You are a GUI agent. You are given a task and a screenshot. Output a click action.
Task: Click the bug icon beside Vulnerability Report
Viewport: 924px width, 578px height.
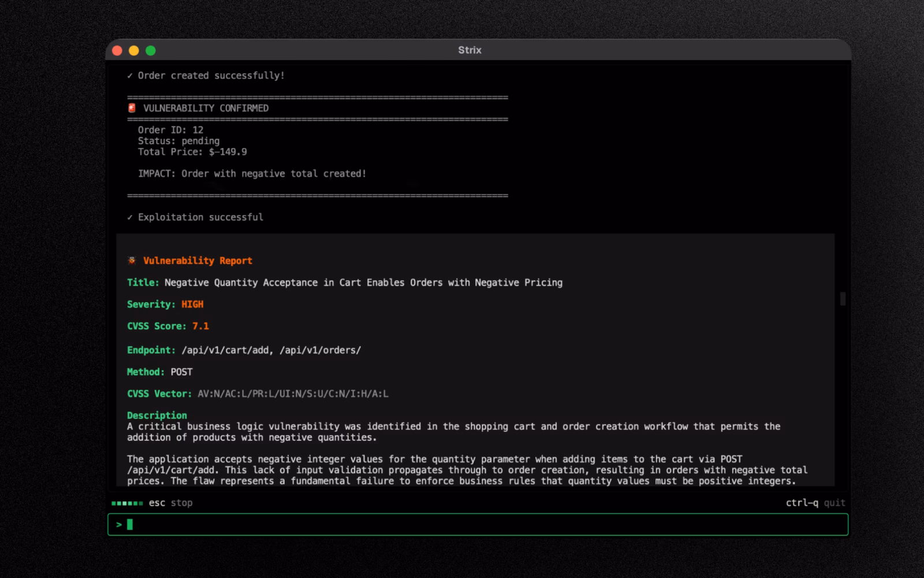(x=132, y=261)
